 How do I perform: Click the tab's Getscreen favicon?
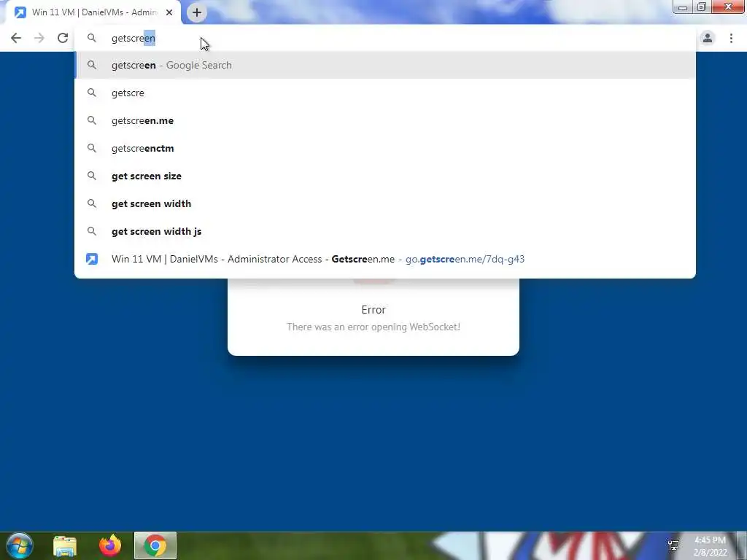tap(20, 12)
